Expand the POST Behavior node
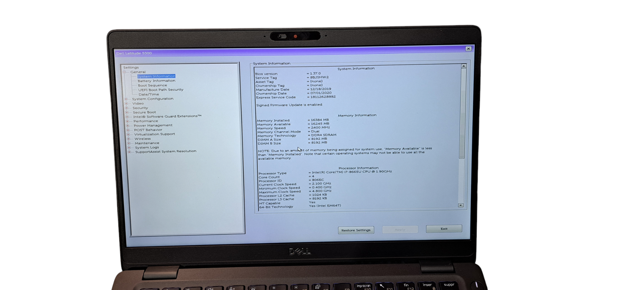This screenshot has width=644, height=290. pos(128,130)
